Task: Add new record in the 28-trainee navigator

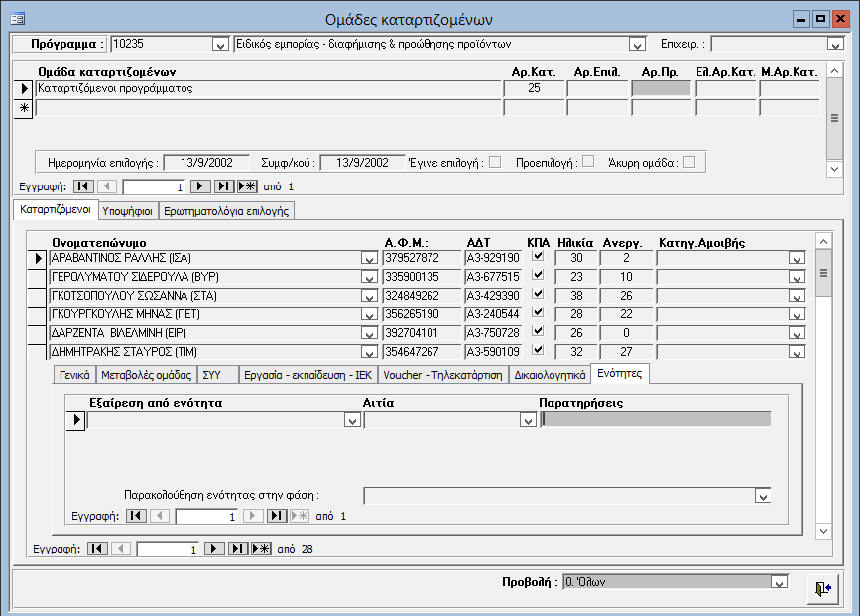Action: [x=261, y=548]
